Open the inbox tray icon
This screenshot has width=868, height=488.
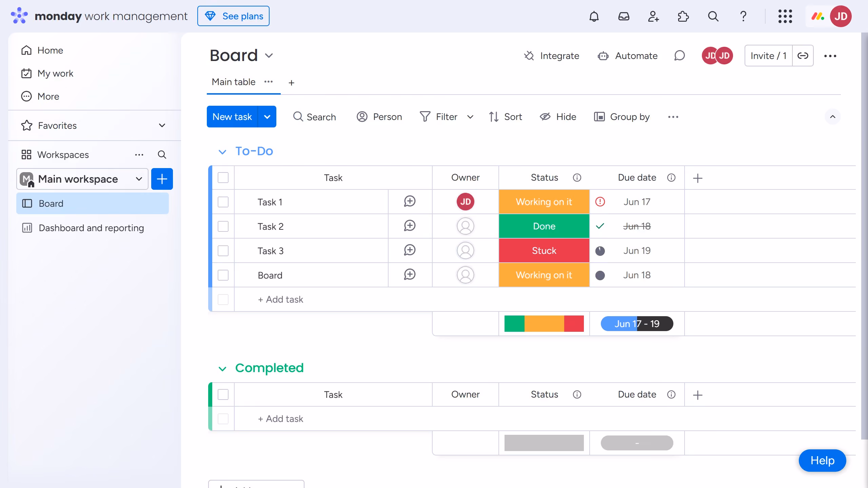coord(624,16)
